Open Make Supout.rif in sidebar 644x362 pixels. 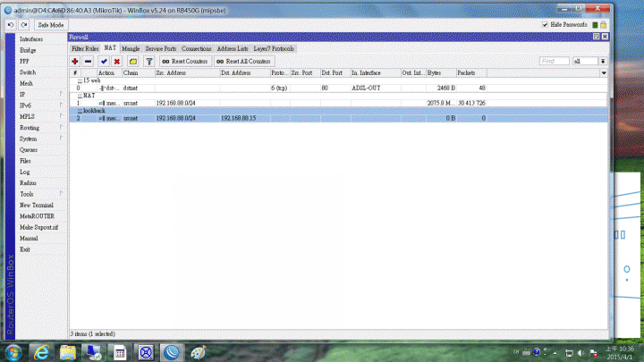[x=39, y=227]
